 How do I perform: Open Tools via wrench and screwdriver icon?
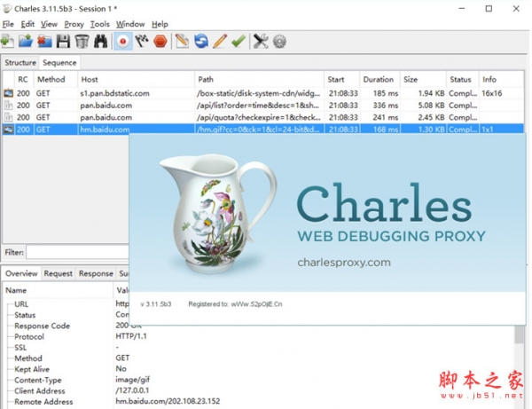(261, 42)
